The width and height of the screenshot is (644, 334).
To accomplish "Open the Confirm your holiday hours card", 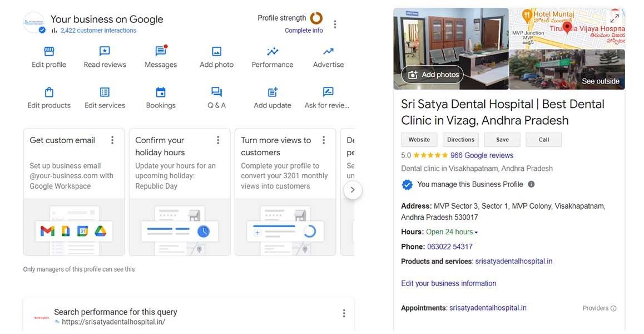I will coord(180,192).
